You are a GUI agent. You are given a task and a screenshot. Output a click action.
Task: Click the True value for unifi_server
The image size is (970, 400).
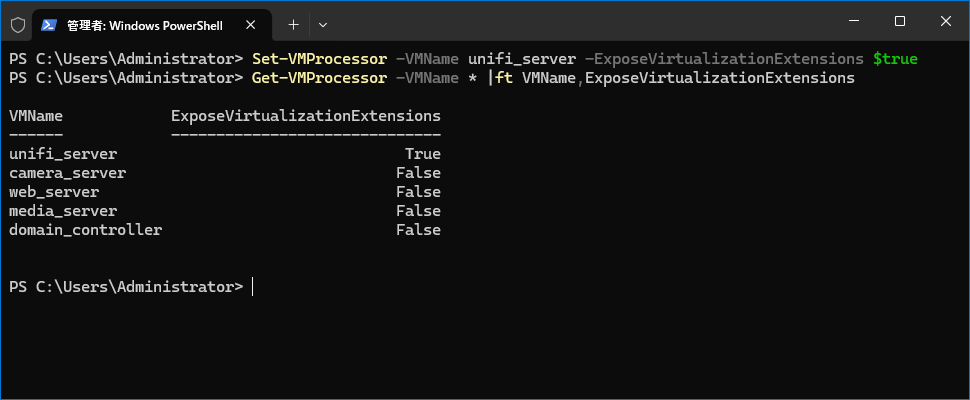tap(422, 154)
